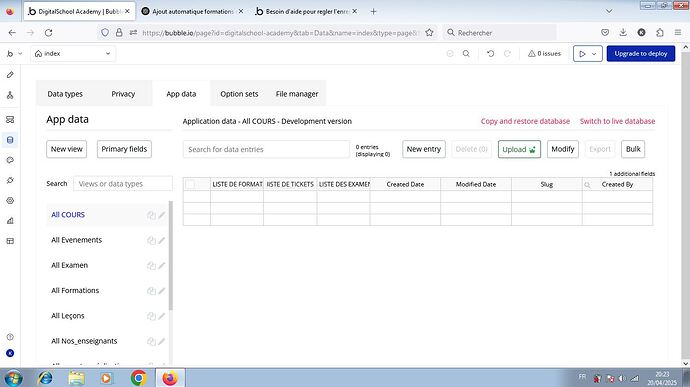Open the Workflow tab icon in sidebar
This screenshot has height=387, width=690.
point(10,95)
